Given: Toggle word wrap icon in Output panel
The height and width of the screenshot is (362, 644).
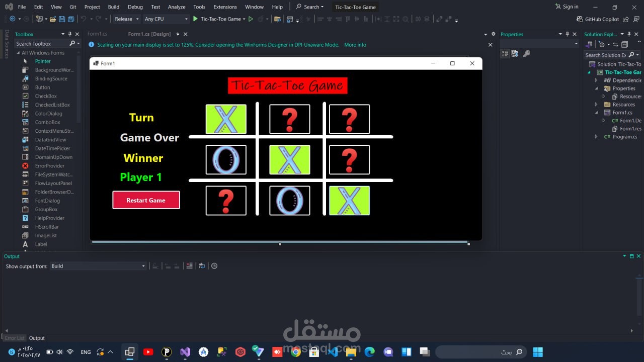Looking at the screenshot, I should (202, 266).
